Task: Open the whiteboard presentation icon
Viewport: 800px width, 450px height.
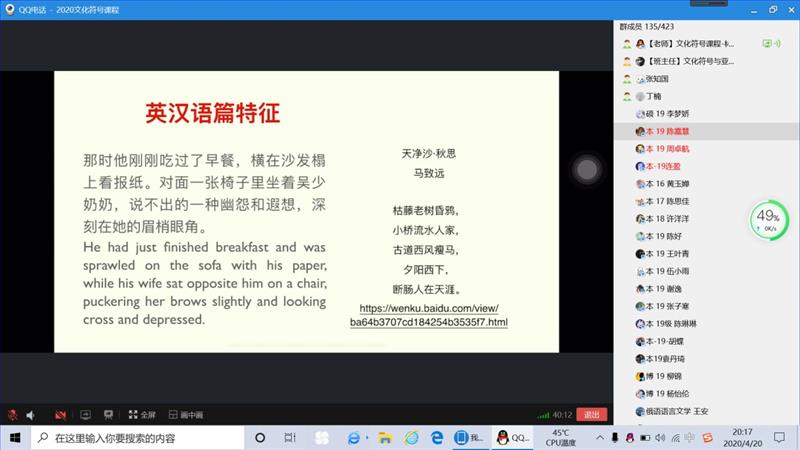Action: (x=108, y=414)
